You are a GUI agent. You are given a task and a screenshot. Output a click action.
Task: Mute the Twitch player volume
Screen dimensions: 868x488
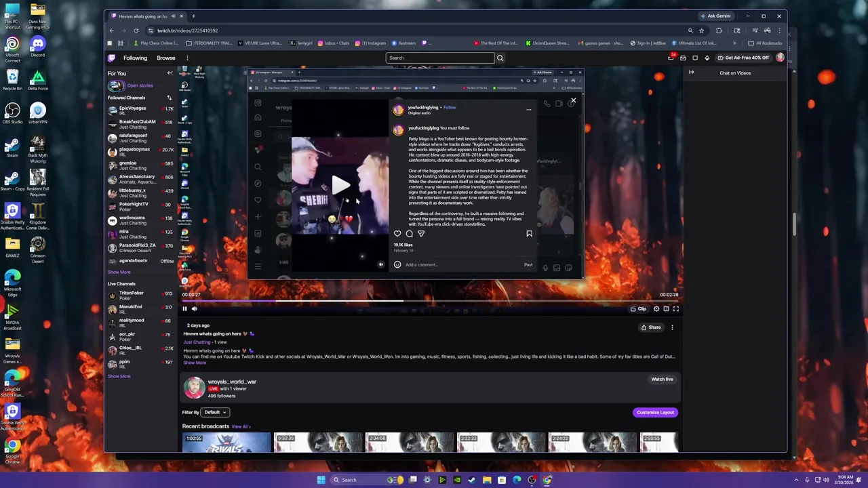[x=194, y=308]
